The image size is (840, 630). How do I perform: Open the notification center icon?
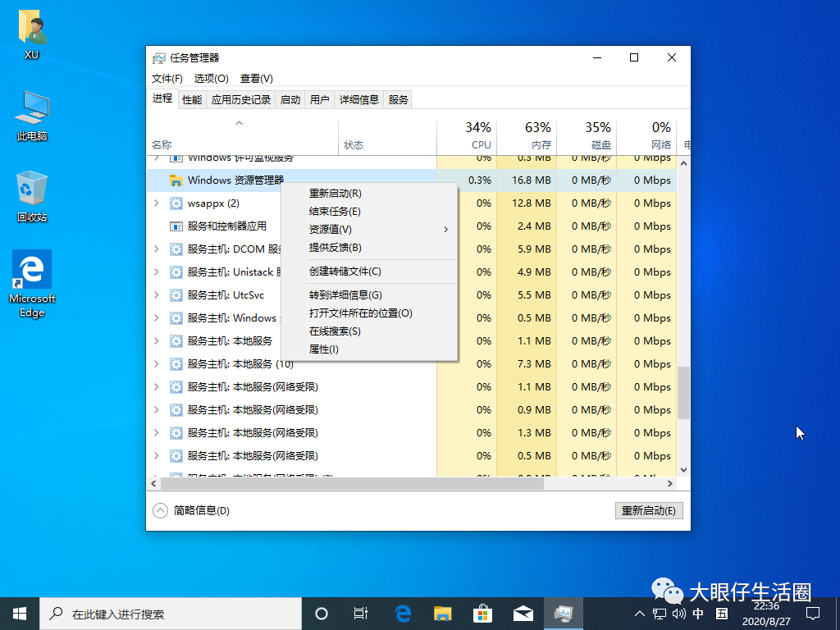click(x=812, y=613)
